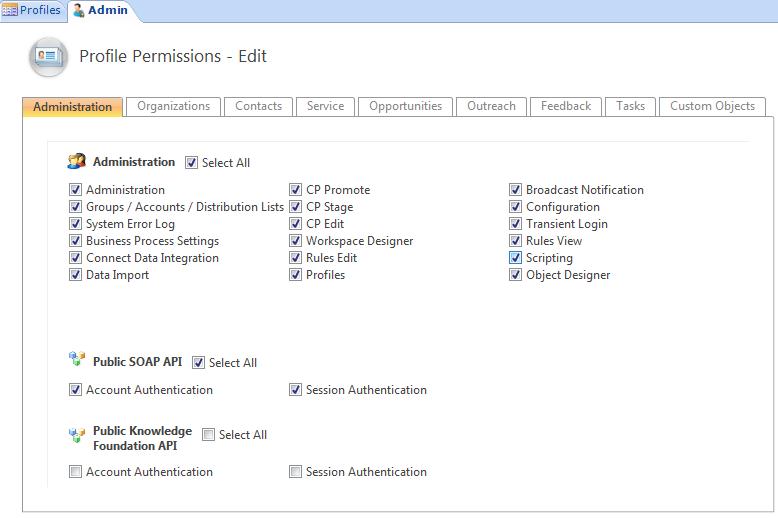
Task: Open the Custom Objects tab
Action: [x=712, y=106]
